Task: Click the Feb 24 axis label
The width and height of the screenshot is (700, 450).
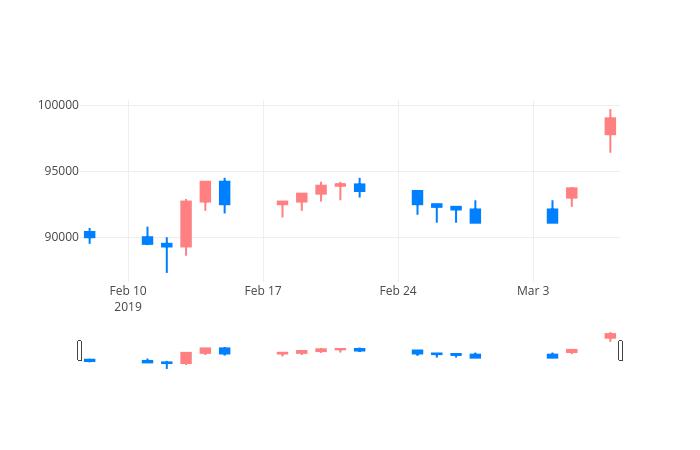Action: pyautogui.click(x=398, y=291)
